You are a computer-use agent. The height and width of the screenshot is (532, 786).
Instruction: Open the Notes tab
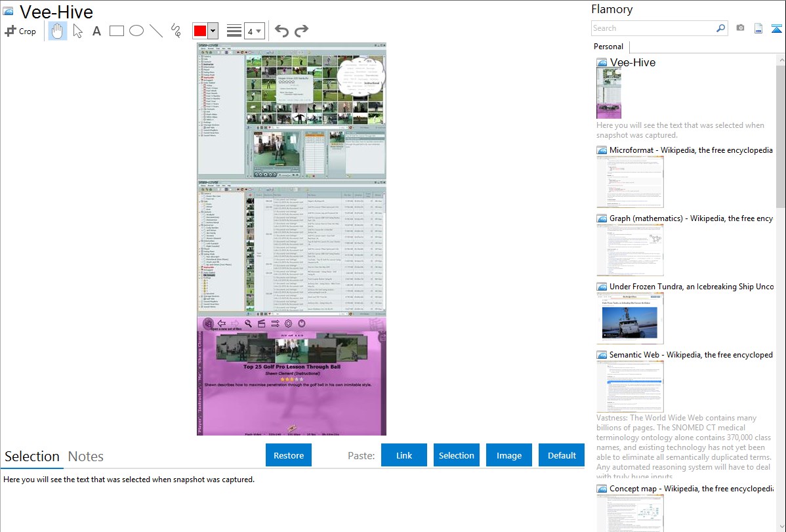click(x=86, y=457)
